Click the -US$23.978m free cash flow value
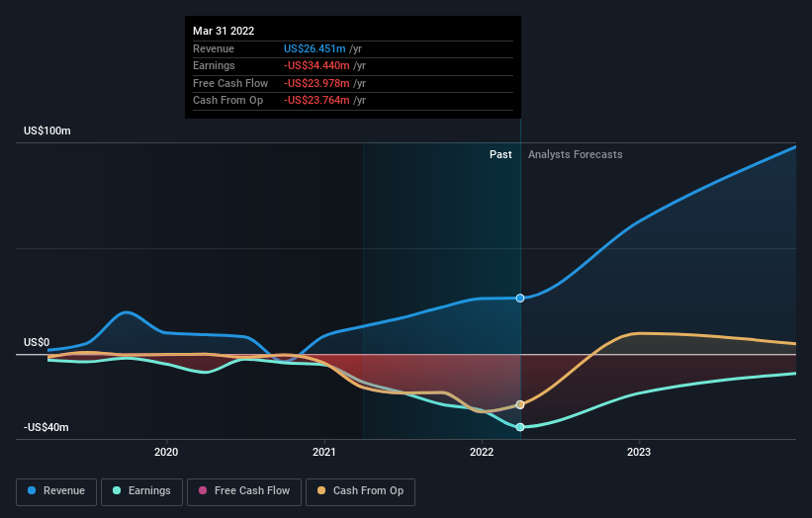Viewport: 812px width, 518px height. pos(316,83)
